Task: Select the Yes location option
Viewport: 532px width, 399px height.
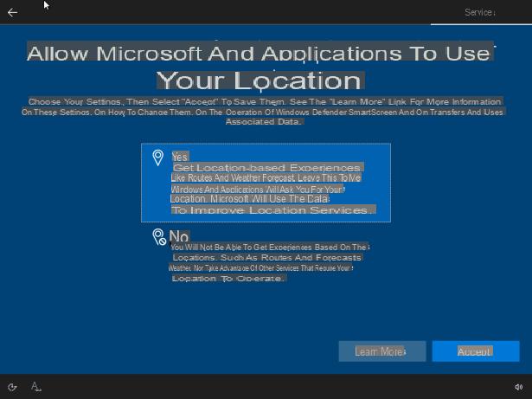Action: (x=266, y=183)
